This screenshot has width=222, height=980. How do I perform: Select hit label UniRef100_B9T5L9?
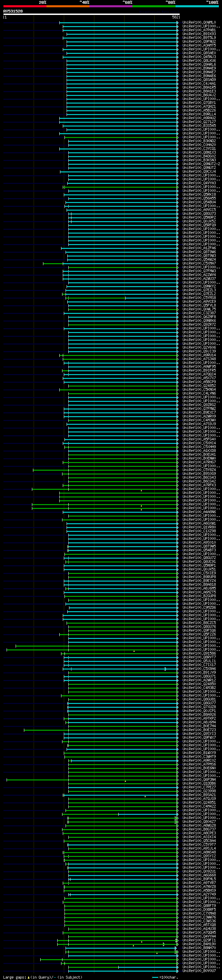coord(199,38)
